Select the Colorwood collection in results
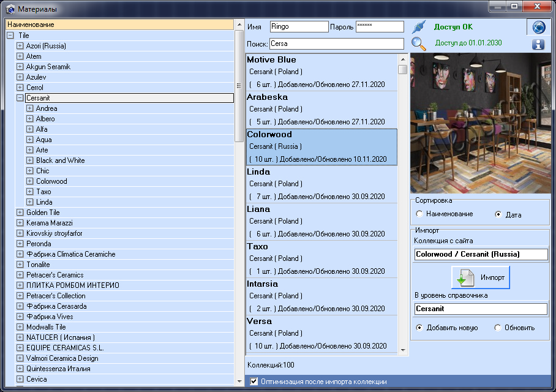Viewport: 556px width, 392px height. tap(321, 147)
